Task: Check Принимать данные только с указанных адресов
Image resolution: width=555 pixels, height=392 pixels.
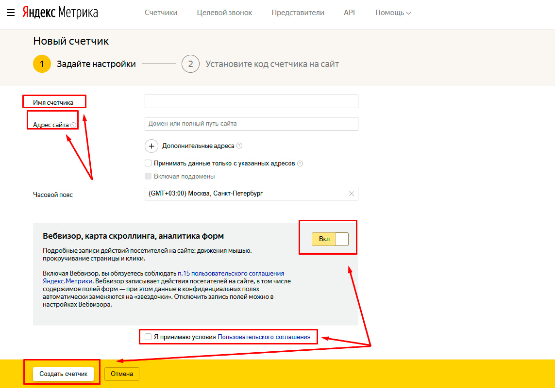Action: 148,163
